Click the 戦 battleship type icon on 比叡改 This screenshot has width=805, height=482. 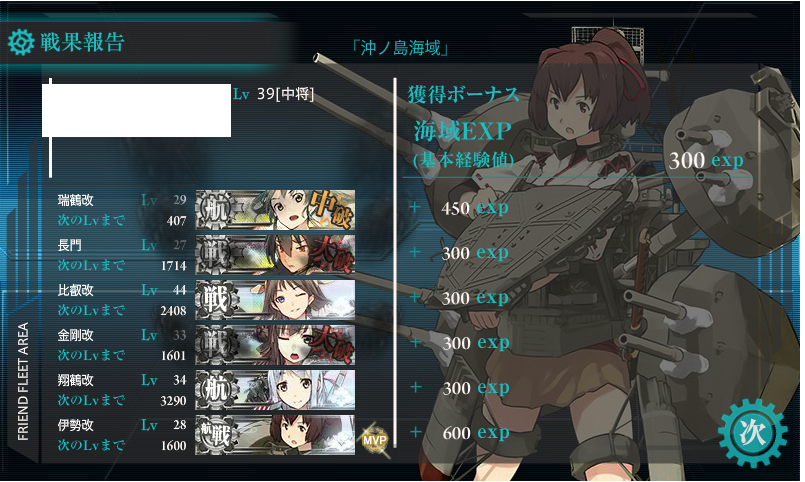click(x=215, y=300)
